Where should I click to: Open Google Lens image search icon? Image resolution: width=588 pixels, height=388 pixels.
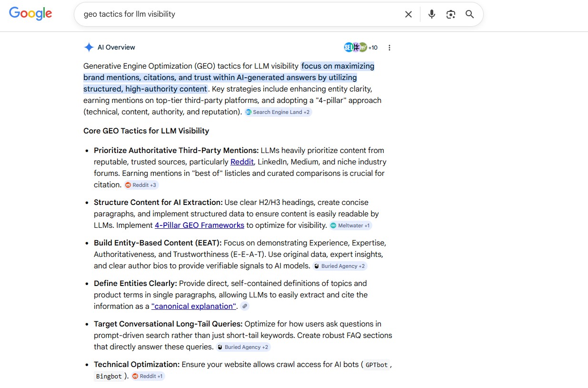451,14
